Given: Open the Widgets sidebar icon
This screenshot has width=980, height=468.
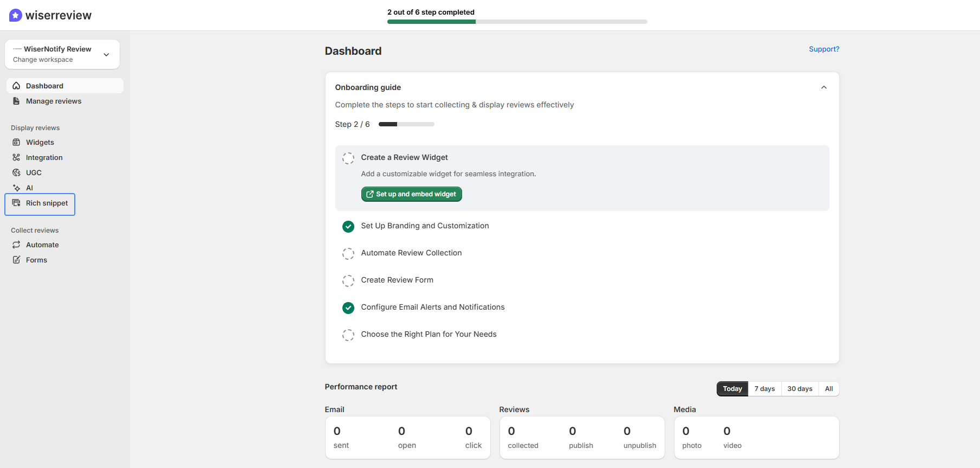Looking at the screenshot, I should (16, 142).
